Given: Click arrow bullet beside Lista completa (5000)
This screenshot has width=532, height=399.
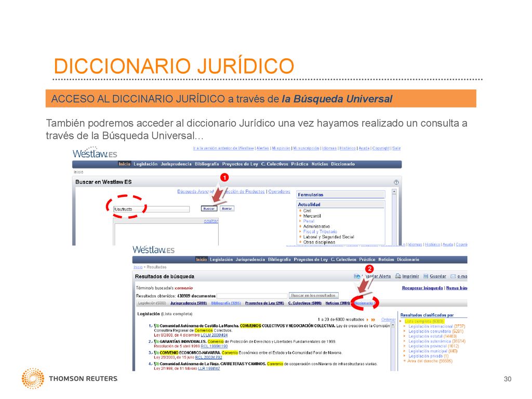Looking at the screenshot, I should click(x=402, y=321).
